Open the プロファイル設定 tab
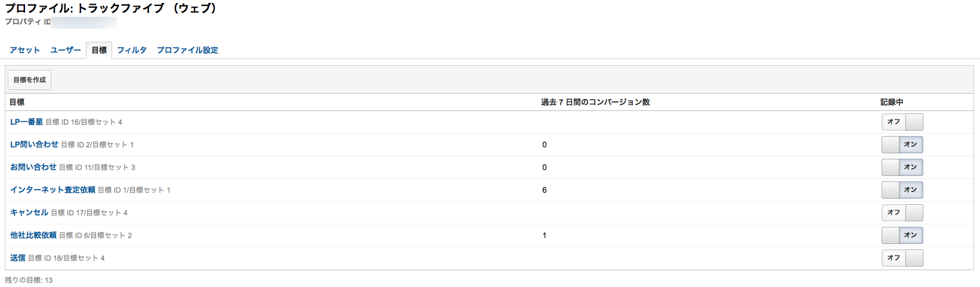Screen dimensions: 980x287 pyautogui.click(x=187, y=50)
